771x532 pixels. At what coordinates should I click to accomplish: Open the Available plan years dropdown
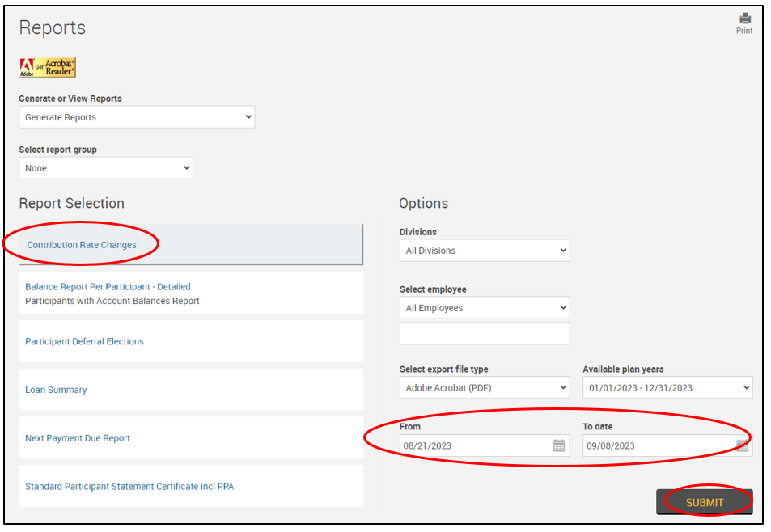coord(667,388)
